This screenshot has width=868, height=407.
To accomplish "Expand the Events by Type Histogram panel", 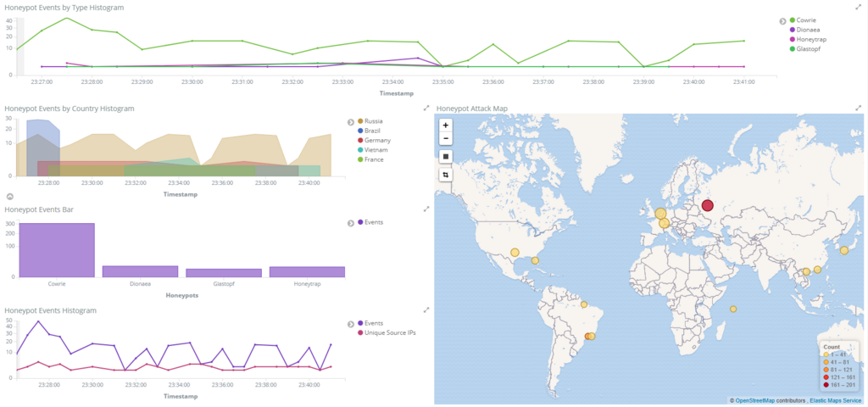I will (x=858, y=7).
